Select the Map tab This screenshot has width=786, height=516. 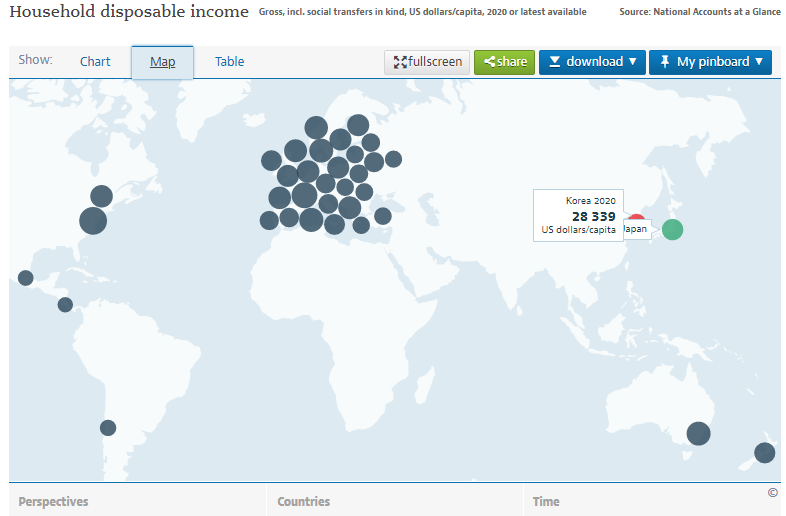162,62
